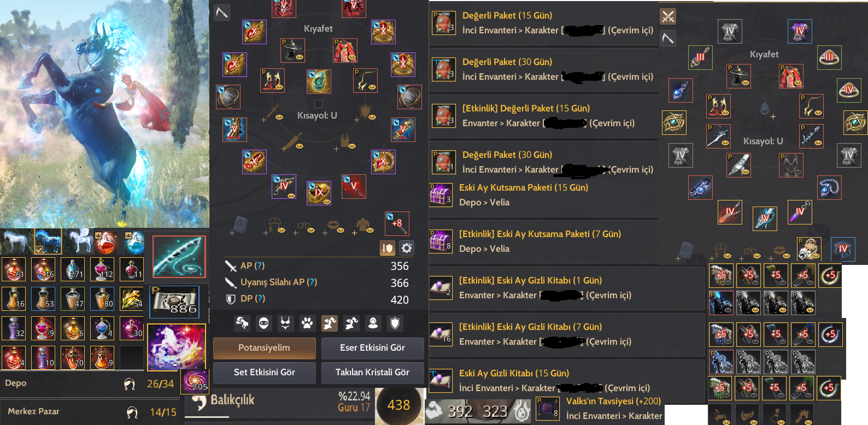This screenshot has width=868, height=425.
Task: Click the sword and shield stats icon
Action: tap(388, 248)
